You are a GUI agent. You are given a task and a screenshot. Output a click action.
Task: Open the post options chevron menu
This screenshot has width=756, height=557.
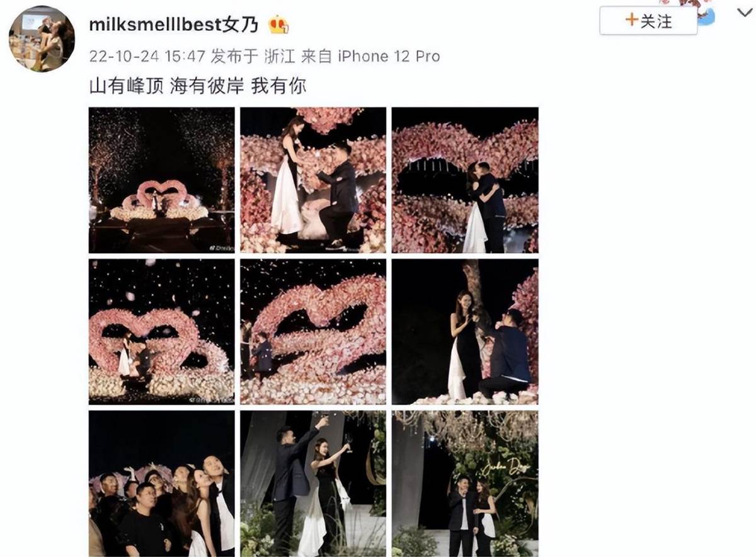pyautogui.click(x=744, y=13)
